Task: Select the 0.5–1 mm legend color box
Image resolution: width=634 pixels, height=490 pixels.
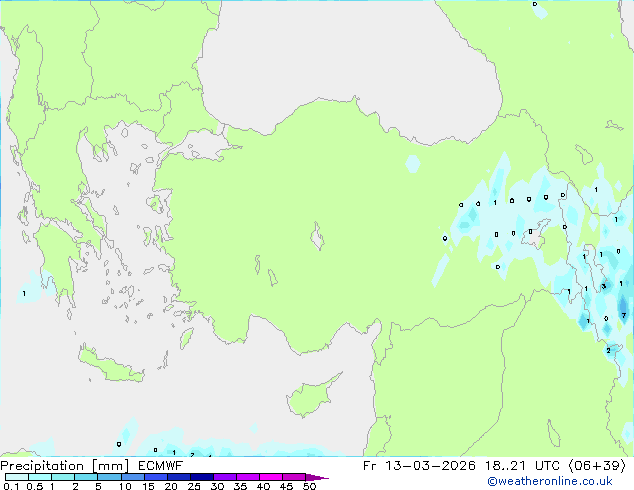Action: click(40, 477)
